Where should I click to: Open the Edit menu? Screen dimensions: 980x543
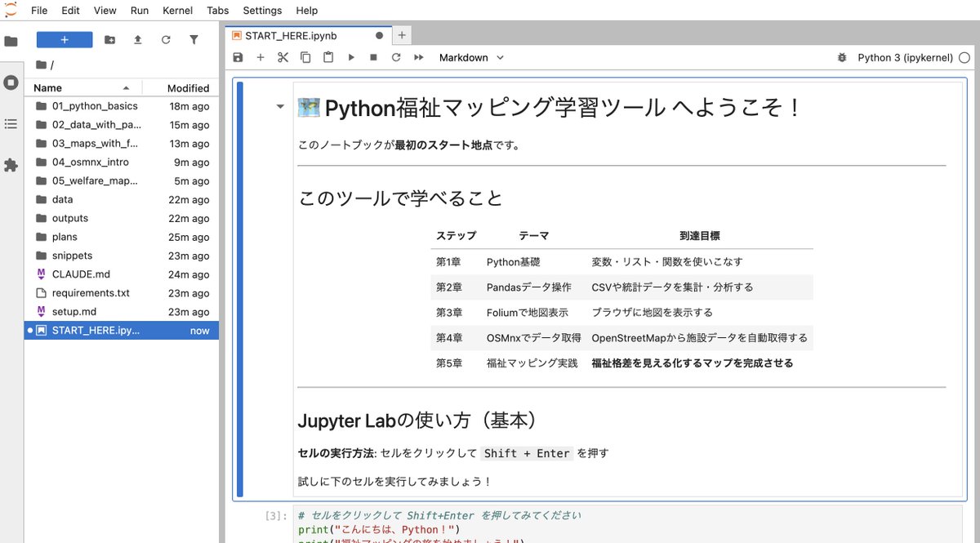pos(70,11)
